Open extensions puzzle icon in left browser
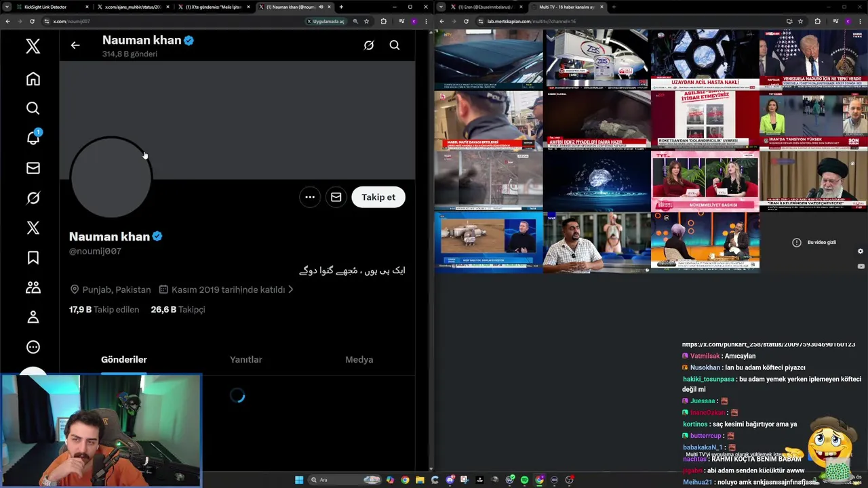 pyautogui.click(x=384, y=21)
